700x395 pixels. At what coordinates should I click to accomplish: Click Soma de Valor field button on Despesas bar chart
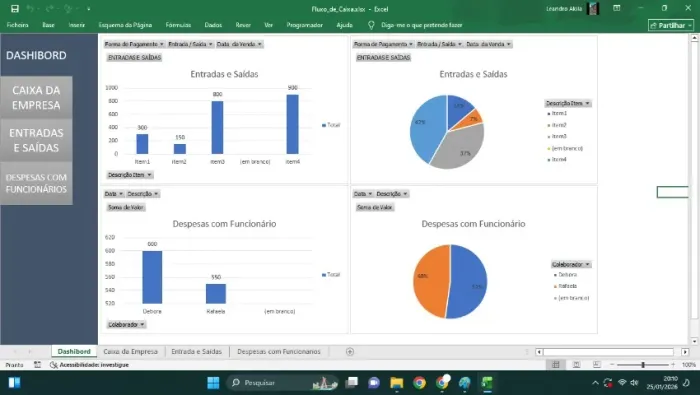125,207
